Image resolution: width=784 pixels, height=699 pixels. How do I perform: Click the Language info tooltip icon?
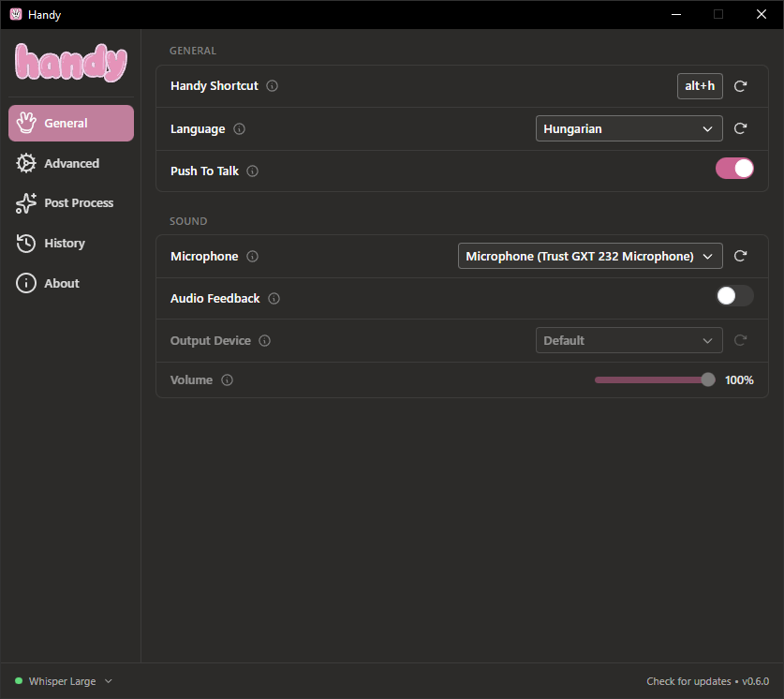point(238,128)
